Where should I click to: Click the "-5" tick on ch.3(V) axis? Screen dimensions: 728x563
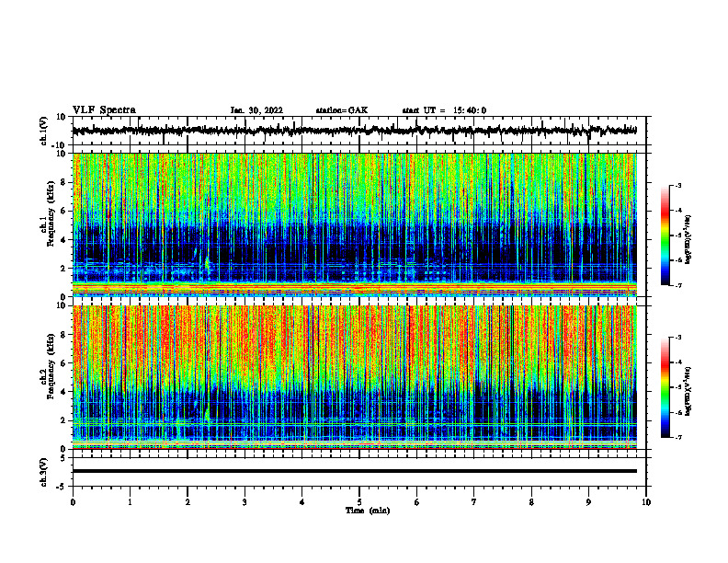(62, 487)
